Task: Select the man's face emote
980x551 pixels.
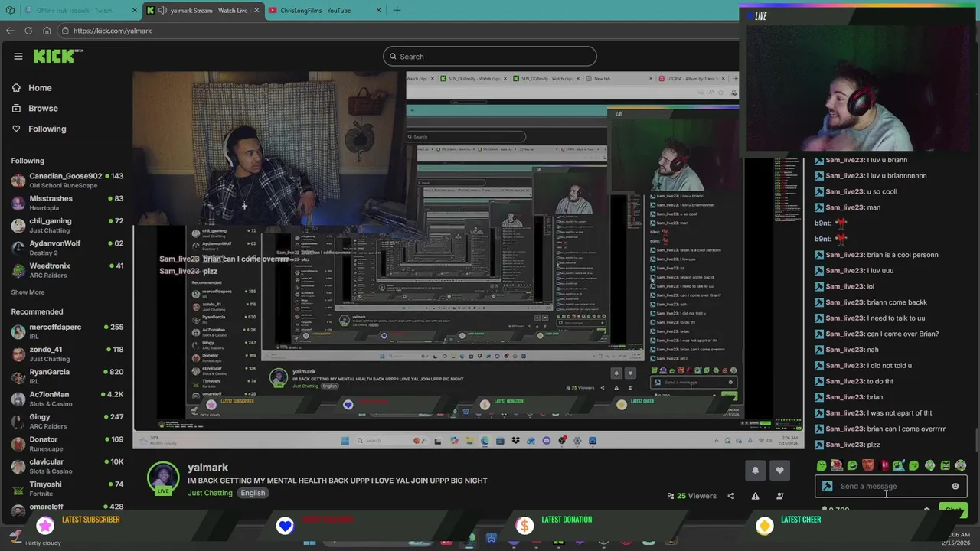Action: point(867,465)
